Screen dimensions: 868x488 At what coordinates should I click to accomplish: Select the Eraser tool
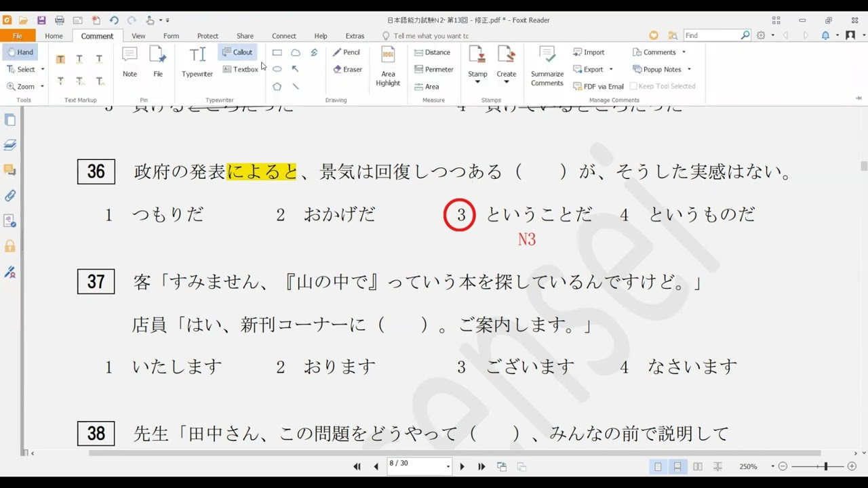(347, 69)
